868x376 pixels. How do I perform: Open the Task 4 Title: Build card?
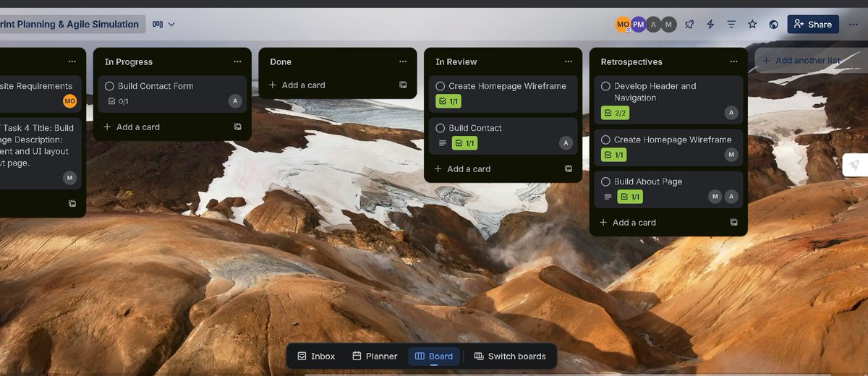(40, 153)
